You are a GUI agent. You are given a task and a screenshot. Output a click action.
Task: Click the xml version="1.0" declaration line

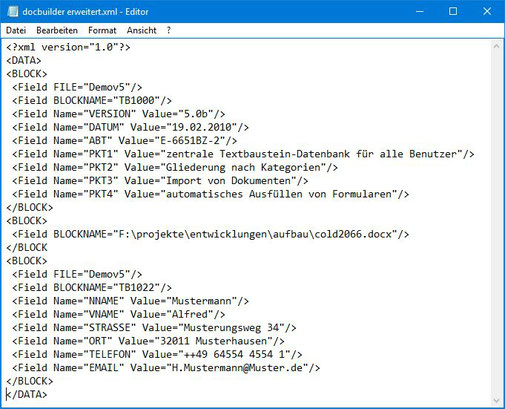click(68, 47)
